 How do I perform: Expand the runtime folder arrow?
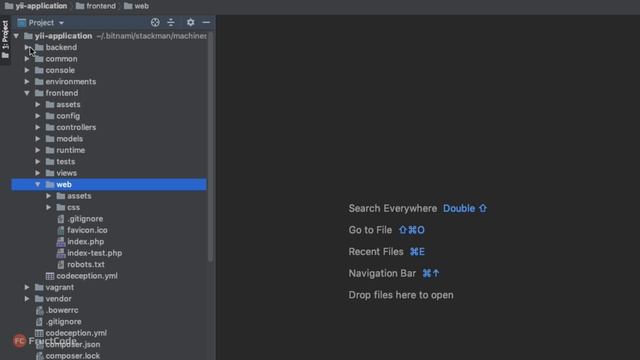pyautogui.click(x=38, y=150)
